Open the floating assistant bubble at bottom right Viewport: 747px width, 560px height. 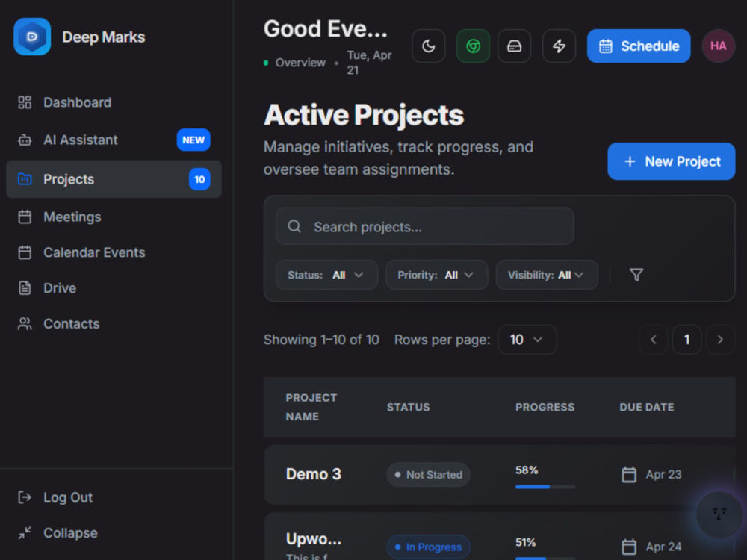pos(719,514)
